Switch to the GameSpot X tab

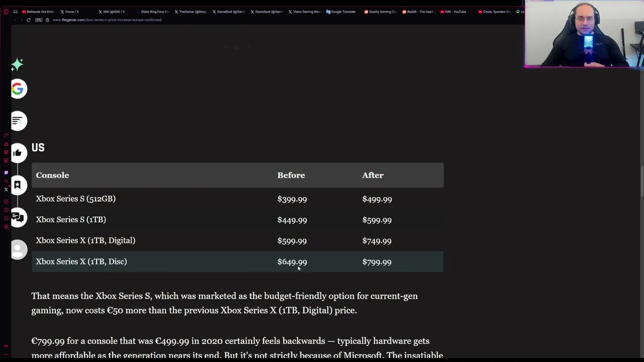267,12
